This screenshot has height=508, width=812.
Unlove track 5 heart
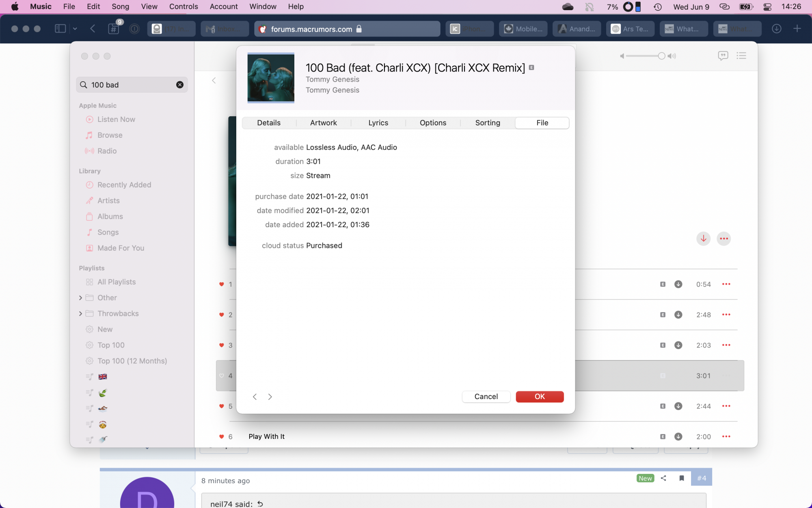222,406
